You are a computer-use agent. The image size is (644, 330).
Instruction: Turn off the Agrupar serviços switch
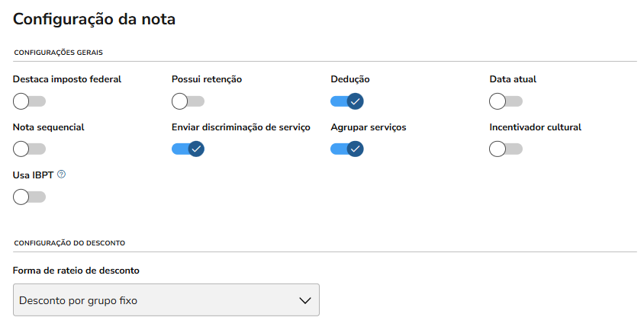[346, 149]
